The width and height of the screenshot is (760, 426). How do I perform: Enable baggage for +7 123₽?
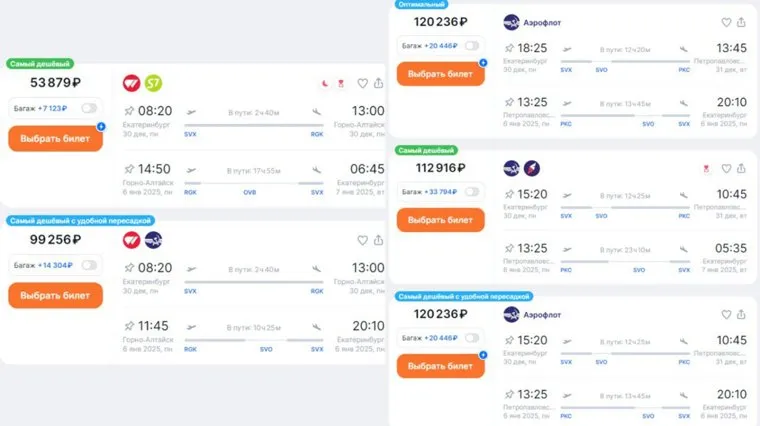click(x=89, y=108)
